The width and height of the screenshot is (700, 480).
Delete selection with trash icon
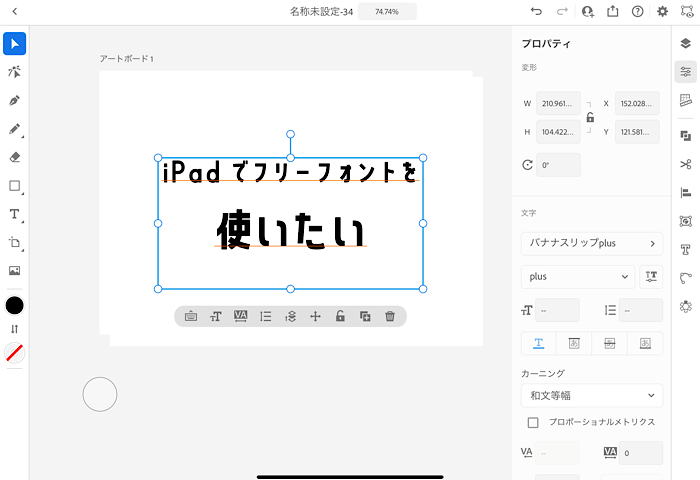point(390,316)
